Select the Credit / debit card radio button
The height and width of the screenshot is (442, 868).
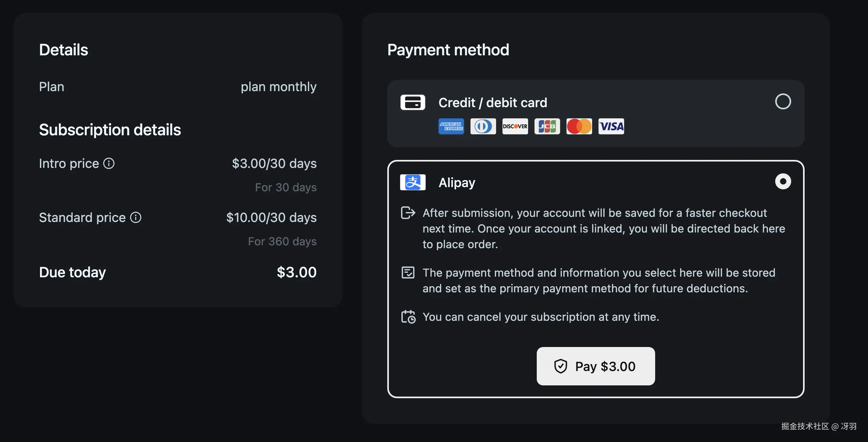[x=783, y=101]
